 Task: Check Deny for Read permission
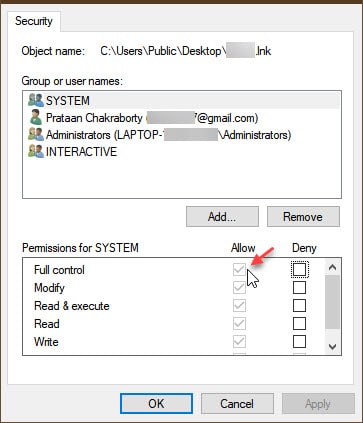click(x=299, y=324)
